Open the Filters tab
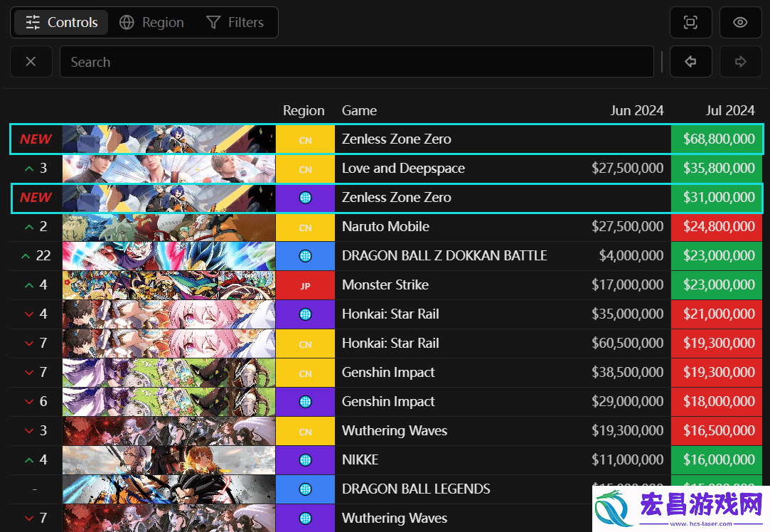770x532 pixels. (235, 23)
